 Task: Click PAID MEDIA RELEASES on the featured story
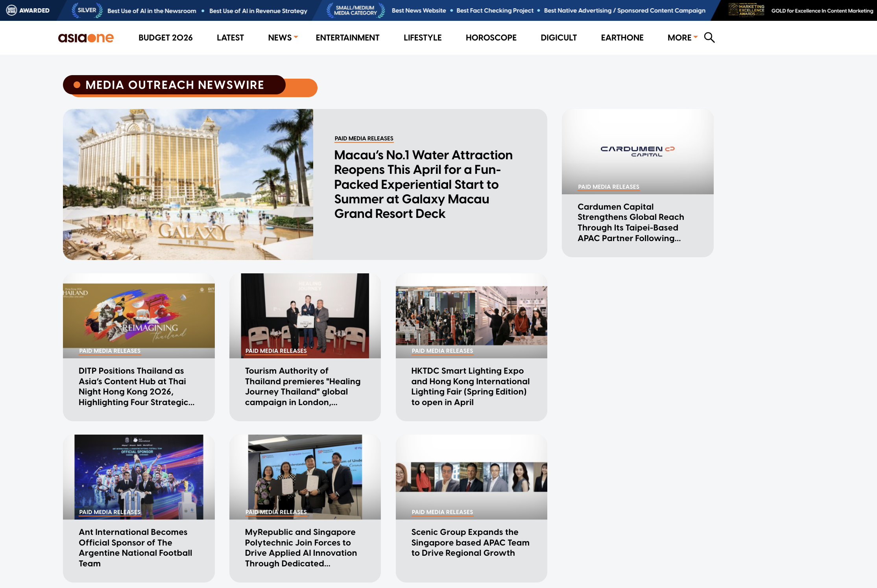click(364, 138)
